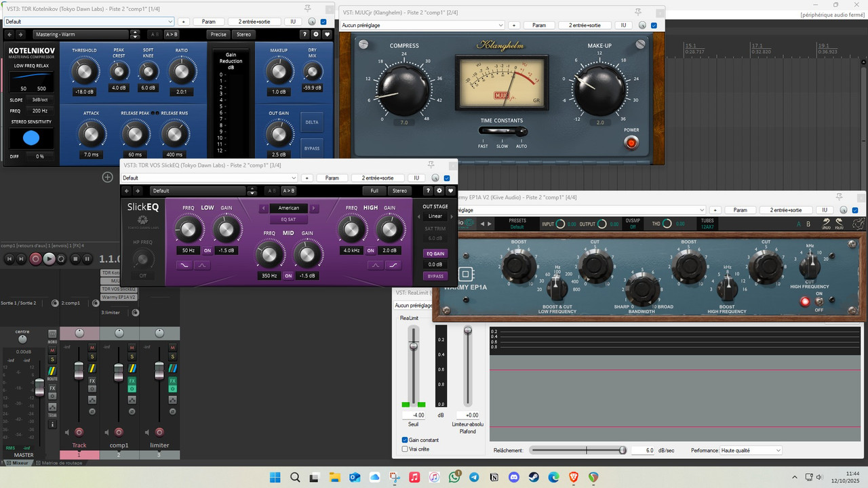Open Kotelnikov Slope 3dB/oct selector
This screenshot has width=868, height=488.
[40, 100]
